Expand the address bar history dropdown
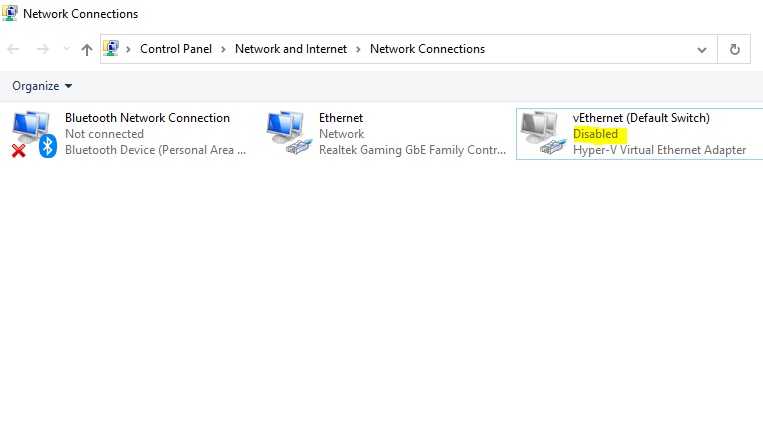The width and height of the screenshot is (763, 429). coord(702,50)
